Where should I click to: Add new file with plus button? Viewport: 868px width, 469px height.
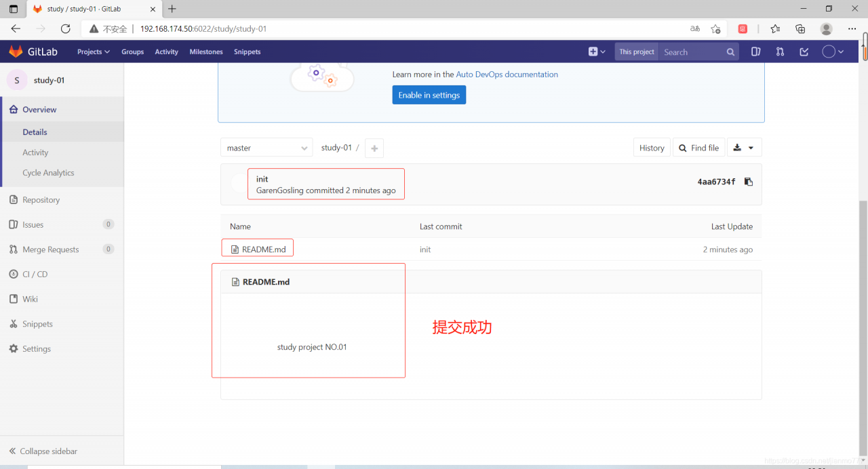coord(374,148)
